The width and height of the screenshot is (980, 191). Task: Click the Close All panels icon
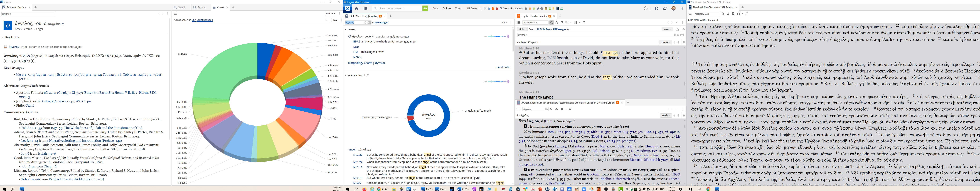click(665, 8)
